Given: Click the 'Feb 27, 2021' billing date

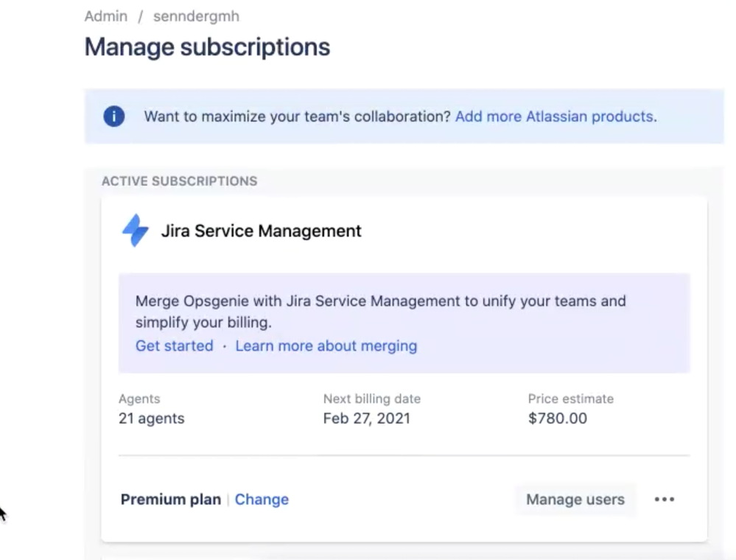Looking at the screenshot, I should tap(367, 419).
